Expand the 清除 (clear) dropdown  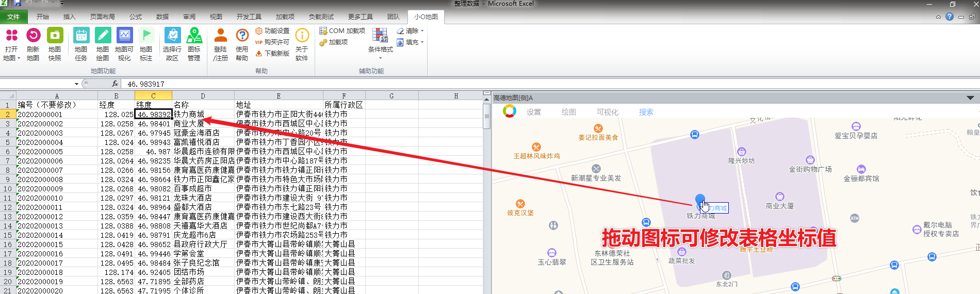(x=422, y=31)
